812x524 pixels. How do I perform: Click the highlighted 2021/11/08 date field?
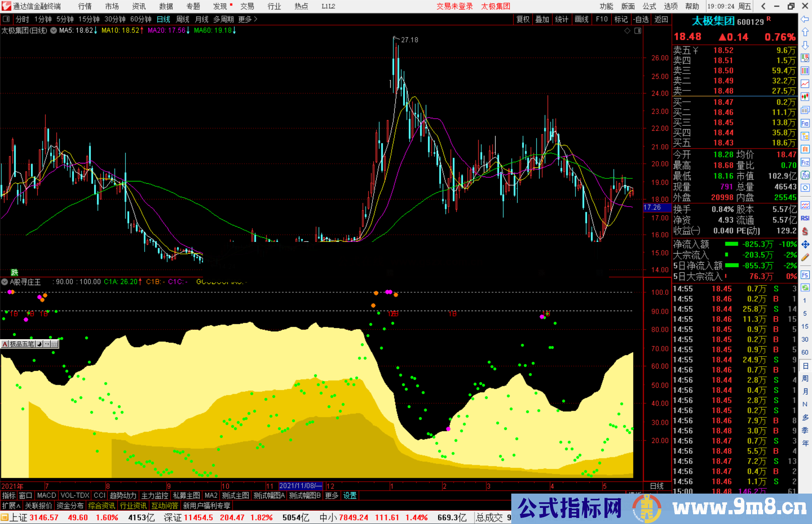point(301,486)
